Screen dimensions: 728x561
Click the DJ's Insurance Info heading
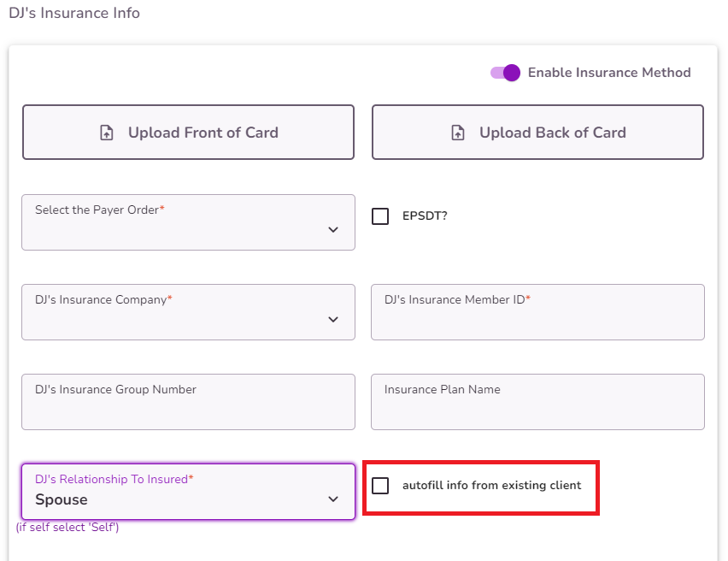[x=74, y=13]
